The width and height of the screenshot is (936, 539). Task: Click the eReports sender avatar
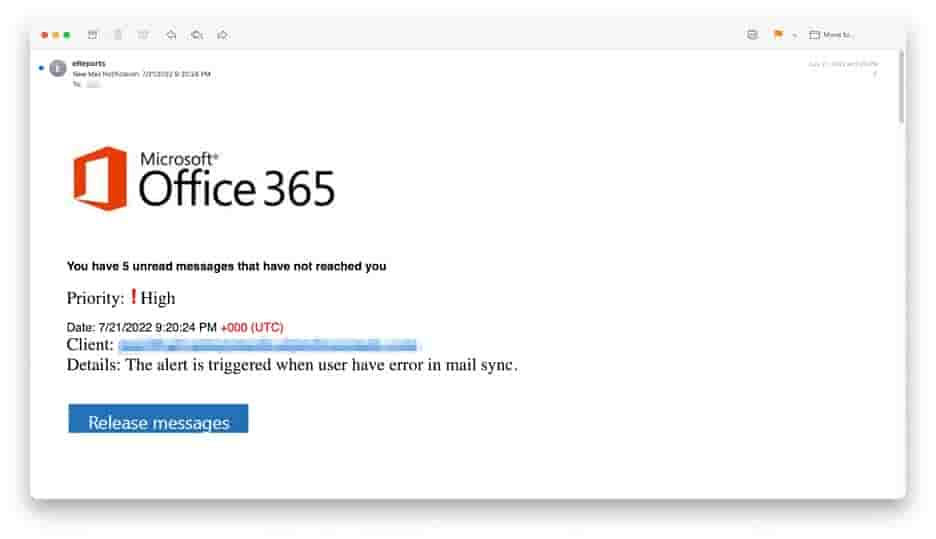pyautogui.click(x=58, y=68)
